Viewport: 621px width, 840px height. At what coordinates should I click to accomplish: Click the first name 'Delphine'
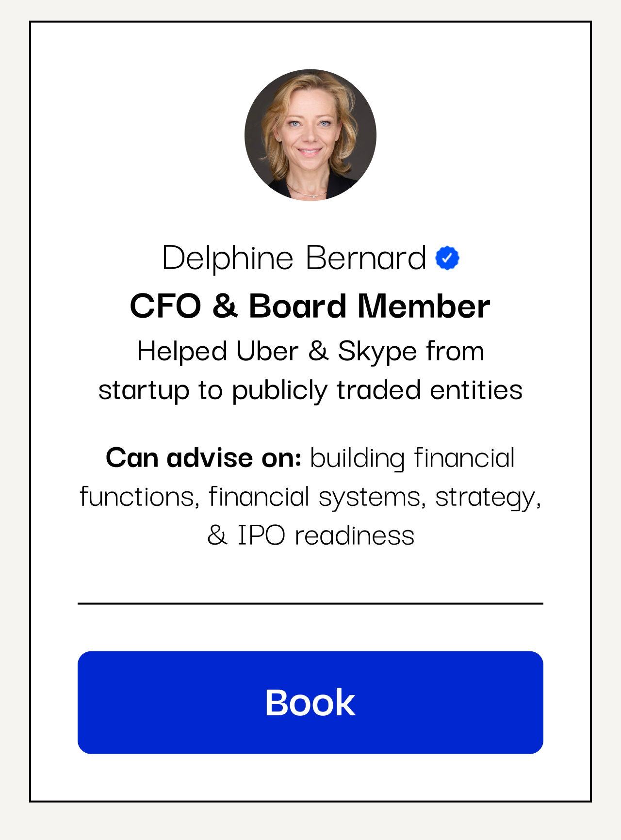[x=228, y=258]
